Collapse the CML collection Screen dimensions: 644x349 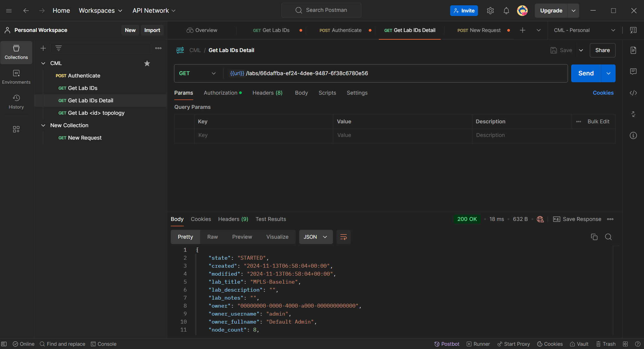coord(43,63)
